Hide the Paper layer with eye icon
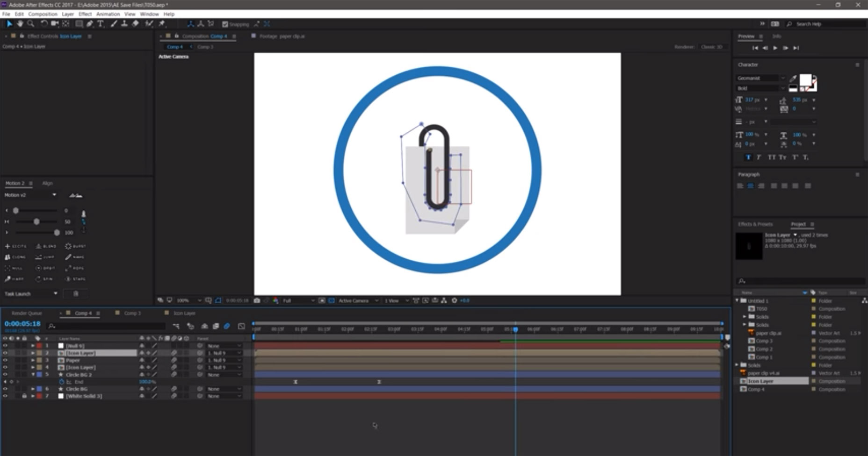The height and width of the screenshot is (456, 868). [x=5, y=360]
